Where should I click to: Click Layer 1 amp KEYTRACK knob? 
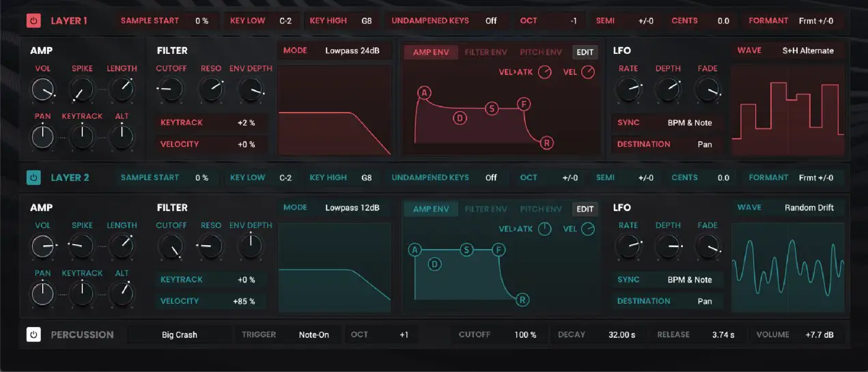(82, 137)
